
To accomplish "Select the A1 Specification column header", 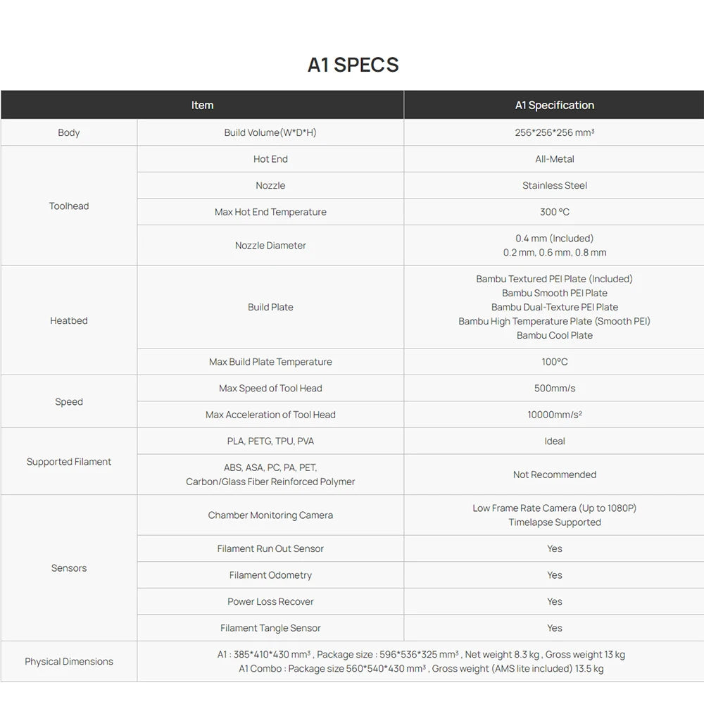I will [554, 105].
